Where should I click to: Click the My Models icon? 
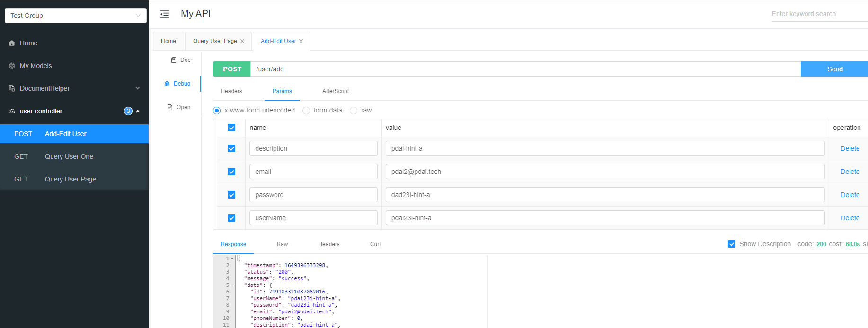(12, 66)
